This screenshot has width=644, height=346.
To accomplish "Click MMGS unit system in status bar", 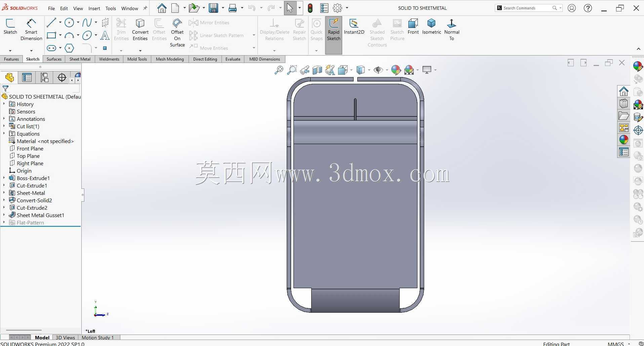I will pyautogui.click(x=616, y=344).
